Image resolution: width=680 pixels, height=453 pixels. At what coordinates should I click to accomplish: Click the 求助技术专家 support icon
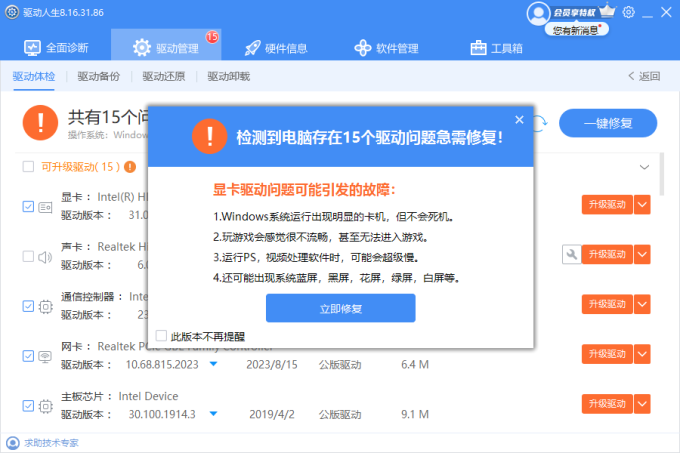click(x=13, y=443)
